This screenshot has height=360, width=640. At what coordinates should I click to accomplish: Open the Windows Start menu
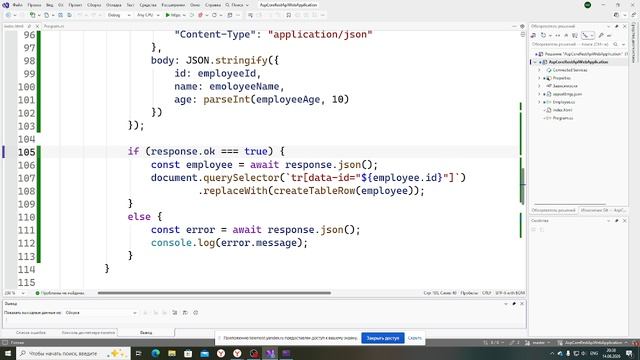[8, 353]
